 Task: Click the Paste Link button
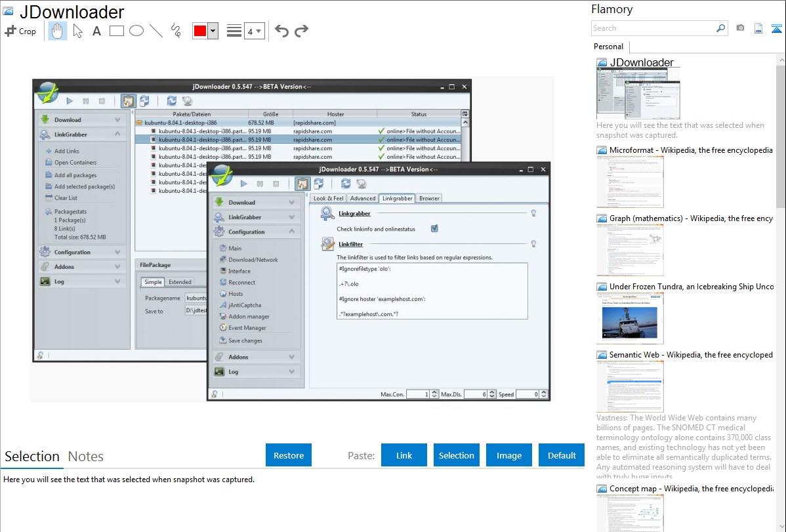coord(404,455)
